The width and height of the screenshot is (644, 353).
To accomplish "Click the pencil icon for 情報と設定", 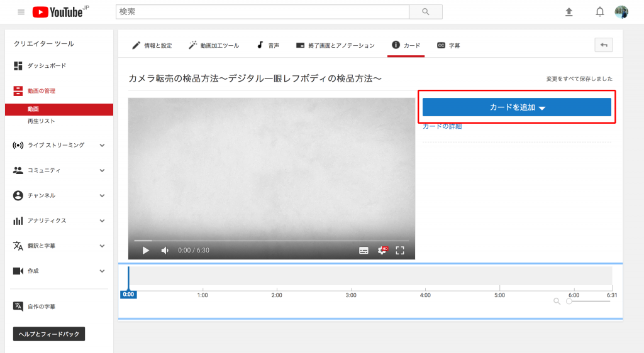I will click(136, 45).
